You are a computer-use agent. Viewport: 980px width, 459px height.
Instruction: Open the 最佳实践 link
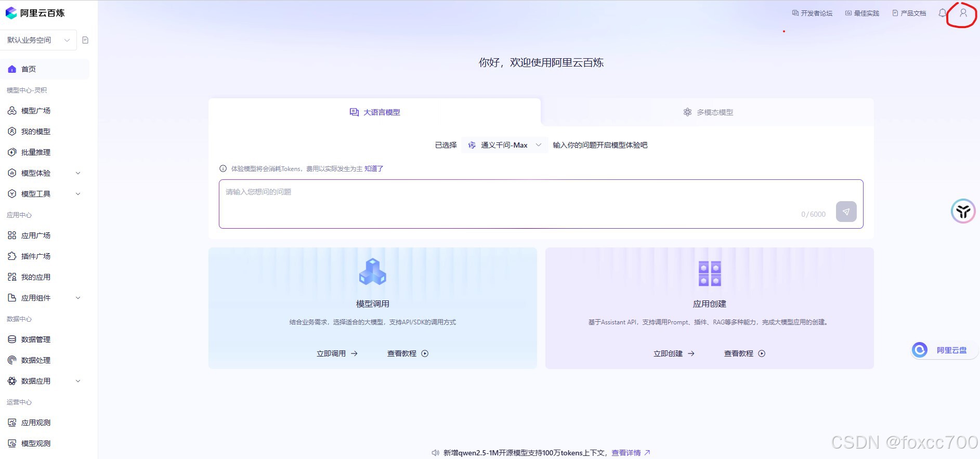(x=862, y=13)
